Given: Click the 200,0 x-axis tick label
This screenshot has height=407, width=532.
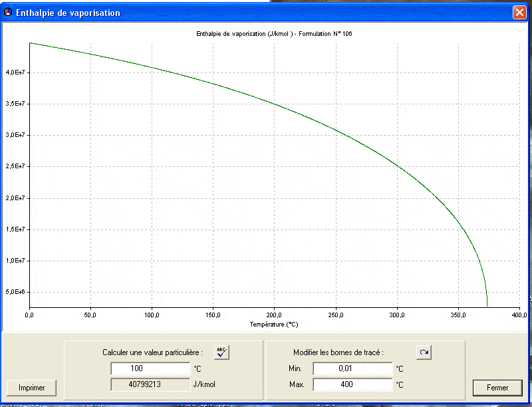Looking at the screenshot, I should point(274,315).
